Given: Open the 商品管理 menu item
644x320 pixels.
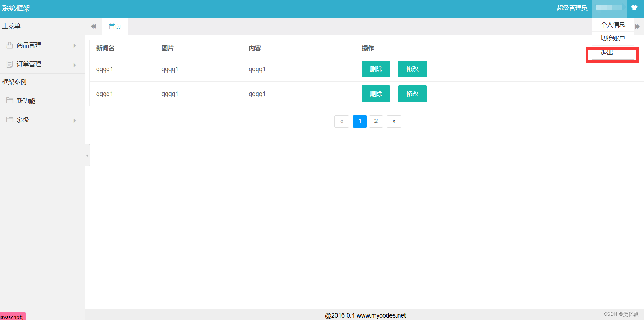Looking at the screenshot, I should [42, 45].
